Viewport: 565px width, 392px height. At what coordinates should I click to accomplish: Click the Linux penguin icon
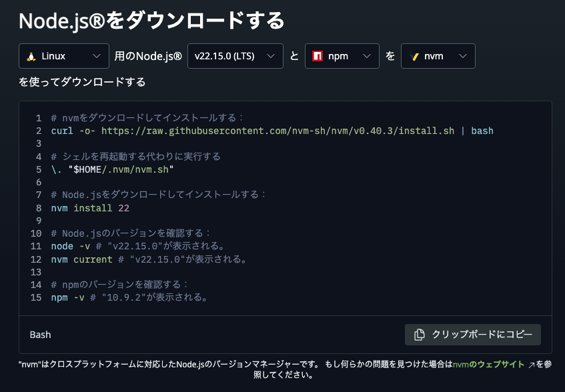click(31, 57)
